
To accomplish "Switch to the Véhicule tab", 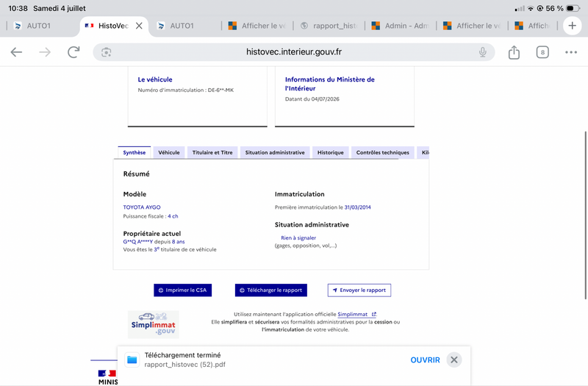I will [169, 152].
